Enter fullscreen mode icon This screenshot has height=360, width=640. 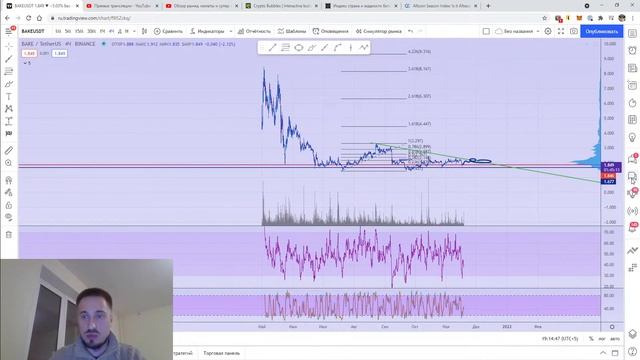561,31
